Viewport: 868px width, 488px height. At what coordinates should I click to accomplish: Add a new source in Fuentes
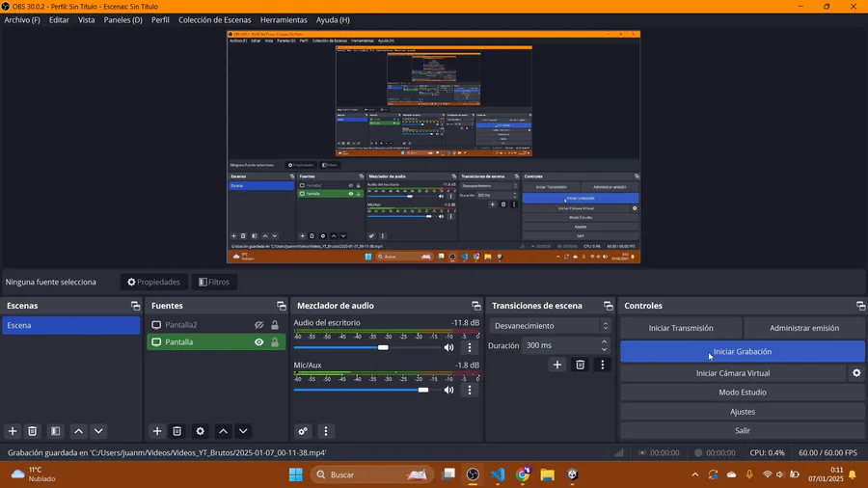[x=157, y=431]
